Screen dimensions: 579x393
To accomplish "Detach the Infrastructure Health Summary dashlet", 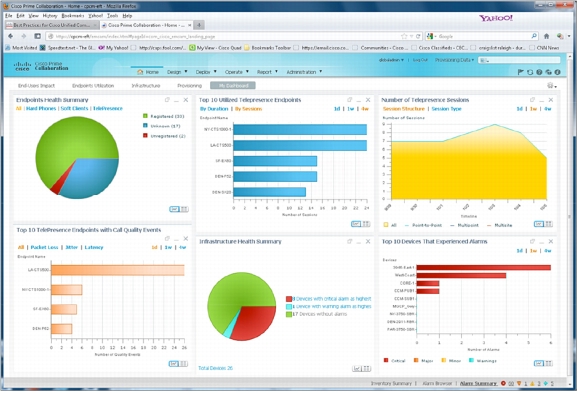I will pos(349,241).
